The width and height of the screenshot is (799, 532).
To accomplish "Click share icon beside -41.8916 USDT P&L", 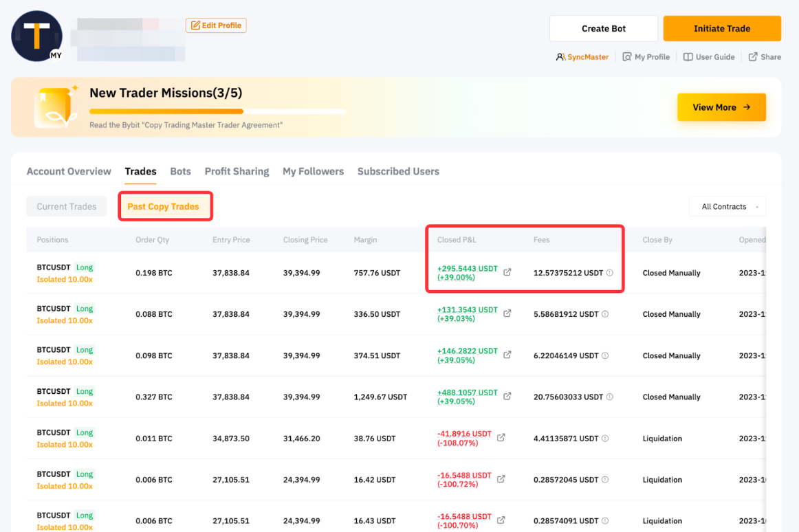I will 501,438.
